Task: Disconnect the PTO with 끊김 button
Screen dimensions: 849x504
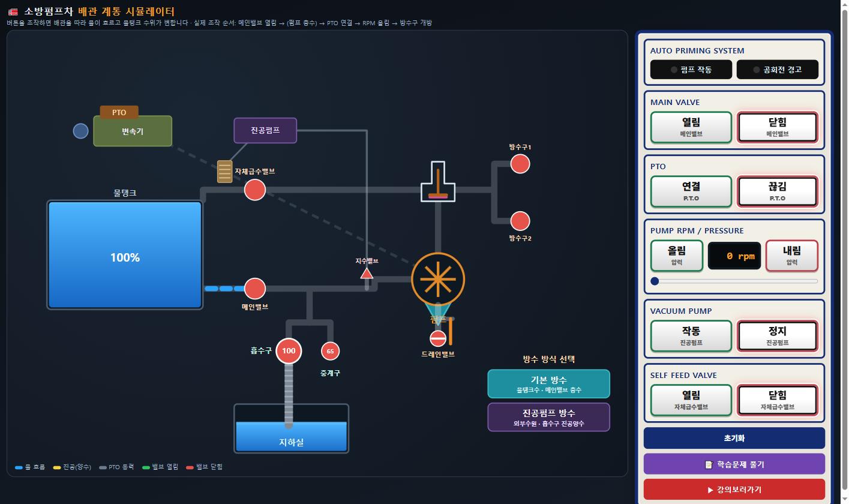Action: click(x=778, y=191)
